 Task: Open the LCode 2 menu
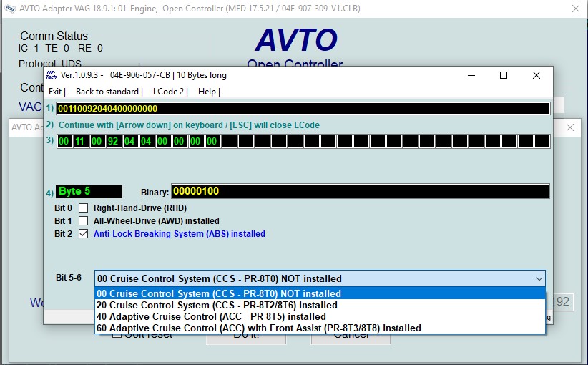pyautogui.click(x=168, y=92)
